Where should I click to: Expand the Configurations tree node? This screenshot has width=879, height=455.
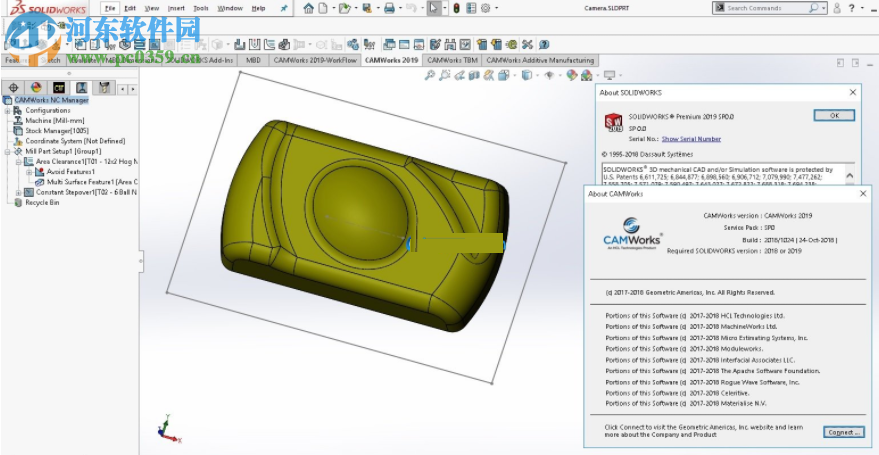click(x=7, y=111)
